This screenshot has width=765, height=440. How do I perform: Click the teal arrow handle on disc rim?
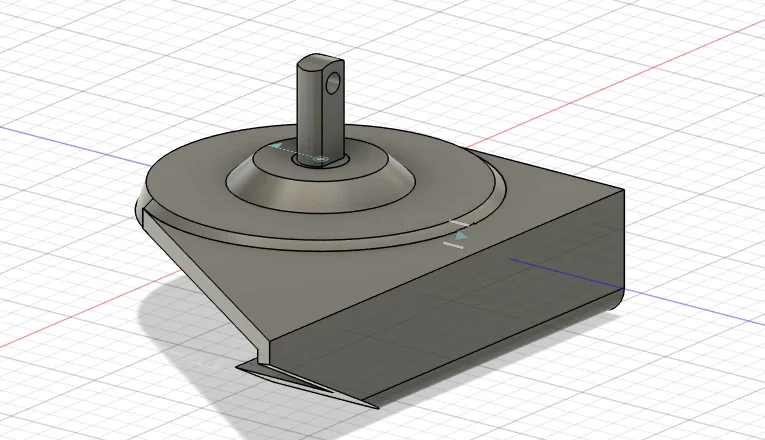(461, 236)
